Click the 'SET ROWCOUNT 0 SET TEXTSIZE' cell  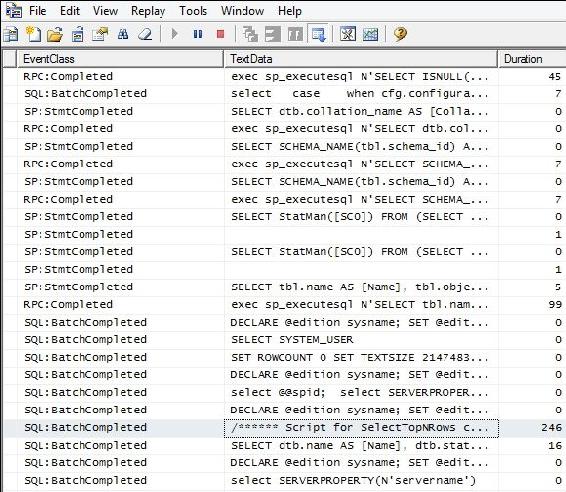pos(360,358)
